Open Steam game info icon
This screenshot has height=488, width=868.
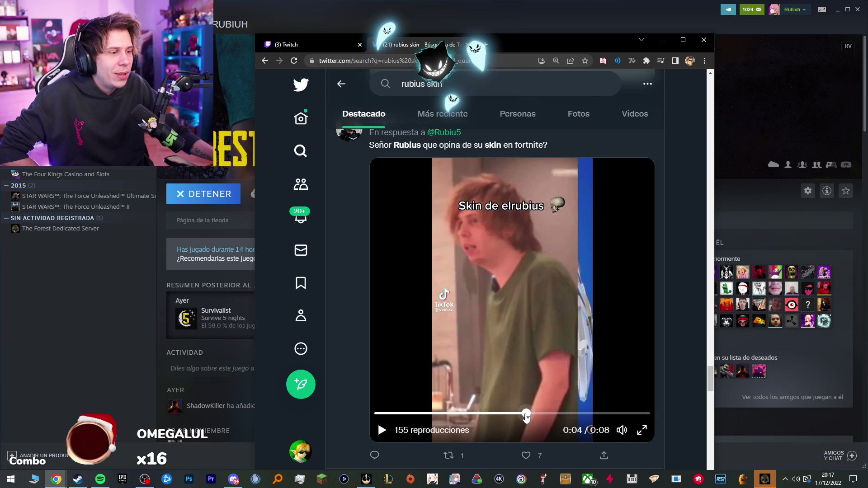click(x=827, y=191)
